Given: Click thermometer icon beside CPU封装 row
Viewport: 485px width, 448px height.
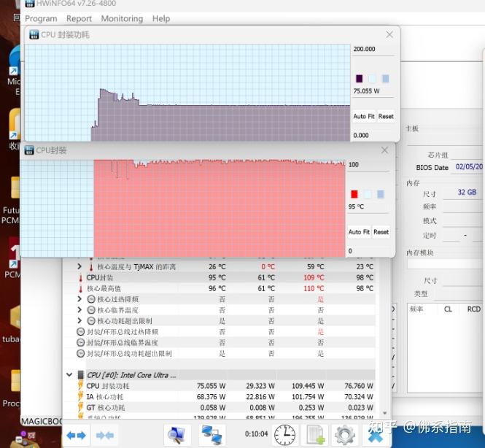Looking at the screenshot, I should click(80, 278).
